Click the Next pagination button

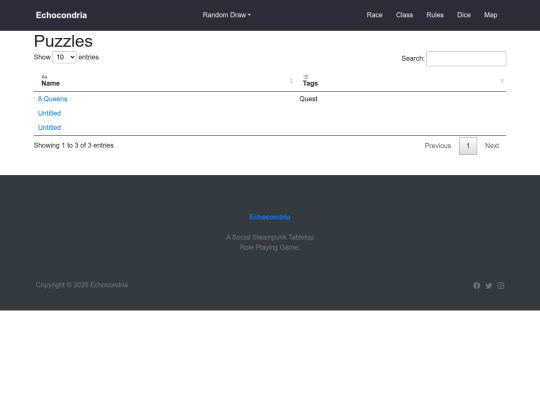pos(492,146)
